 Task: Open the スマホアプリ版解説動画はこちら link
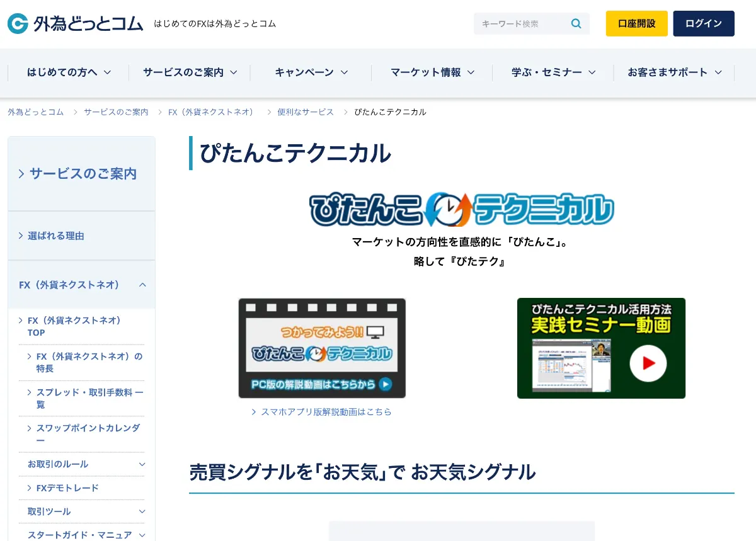[x=326, y=412]
